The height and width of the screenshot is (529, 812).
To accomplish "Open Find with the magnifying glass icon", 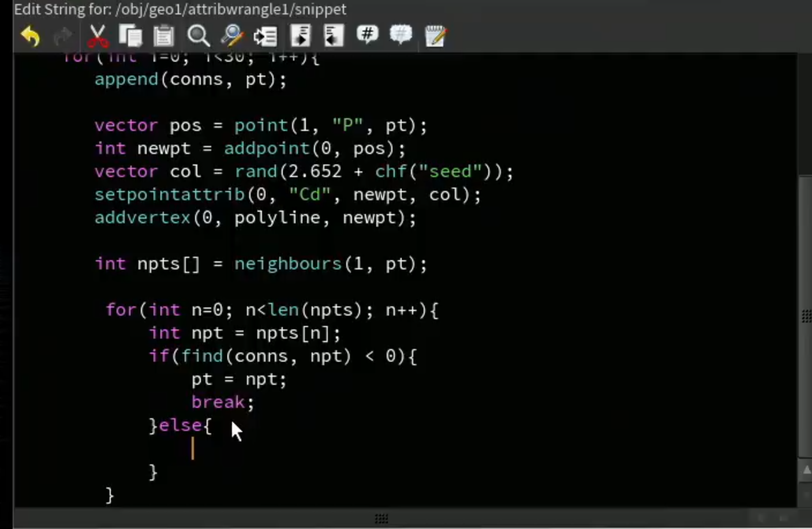I will tap(198, 36).
